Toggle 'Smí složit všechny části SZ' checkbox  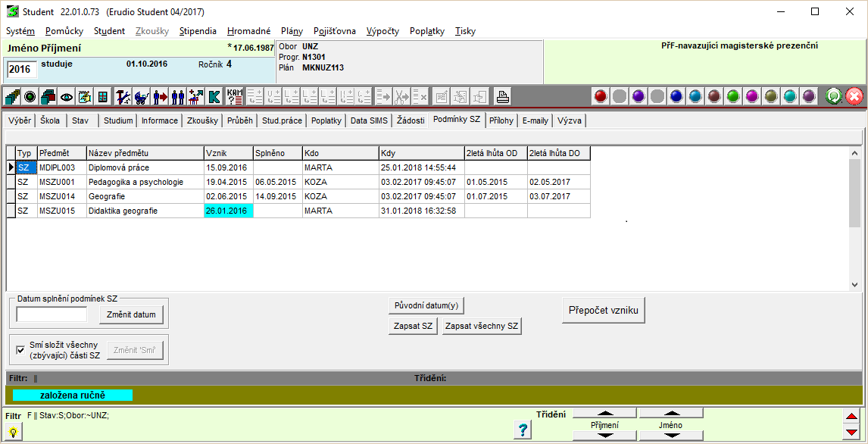pyautogui.click(x=20, y=349)
